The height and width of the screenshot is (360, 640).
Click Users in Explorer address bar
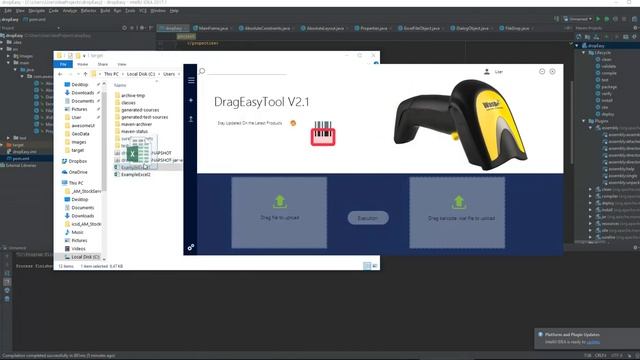coord(169,74)
